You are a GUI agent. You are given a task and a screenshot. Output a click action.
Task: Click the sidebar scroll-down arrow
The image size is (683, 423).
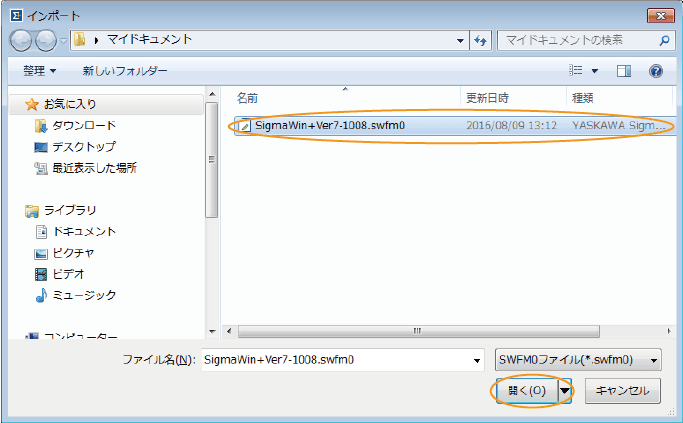[x=212, y=332]
